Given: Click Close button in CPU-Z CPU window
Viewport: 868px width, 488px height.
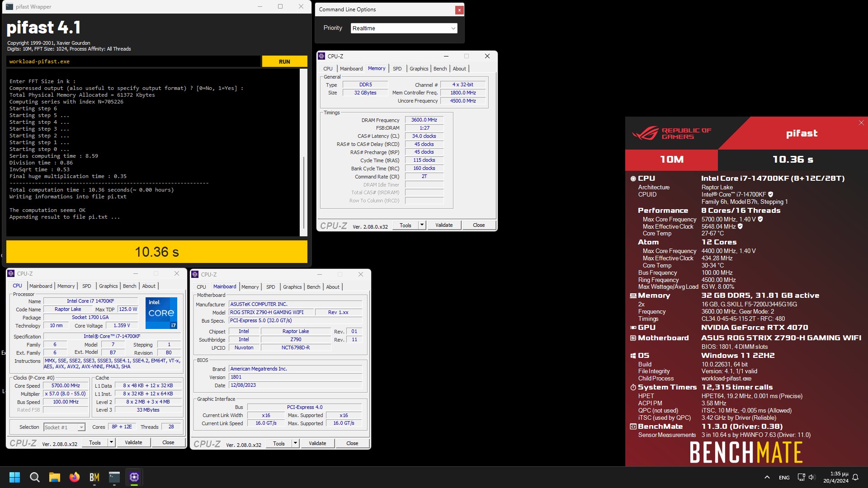Looking at the screenshot, I should (168, 442).
